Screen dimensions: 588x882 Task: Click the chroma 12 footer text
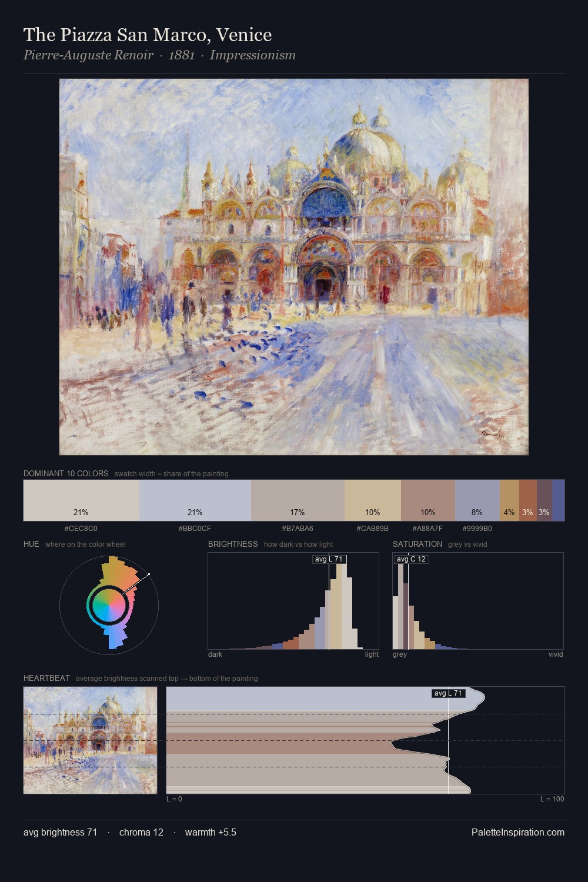pos(141,832)
